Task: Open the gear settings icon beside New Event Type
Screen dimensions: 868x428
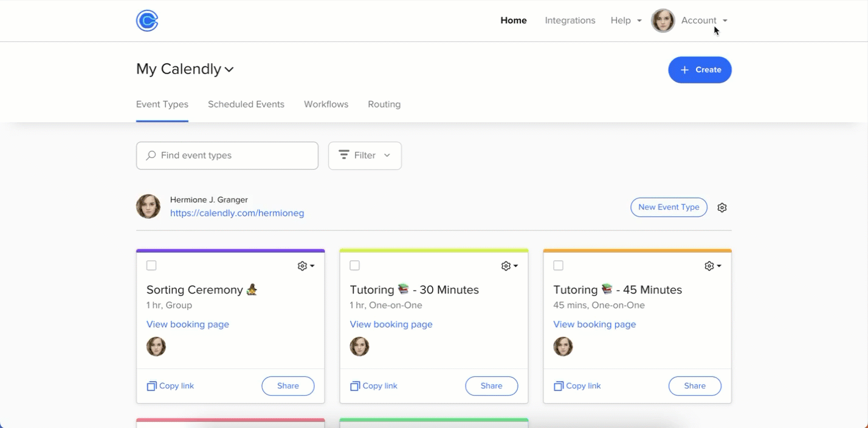Action: coord(722,207)
